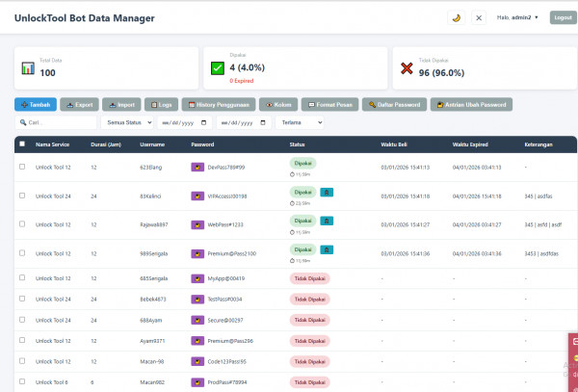578x392 pixels.
Task: Focus the Cari search field
Action: pos(56,122)
